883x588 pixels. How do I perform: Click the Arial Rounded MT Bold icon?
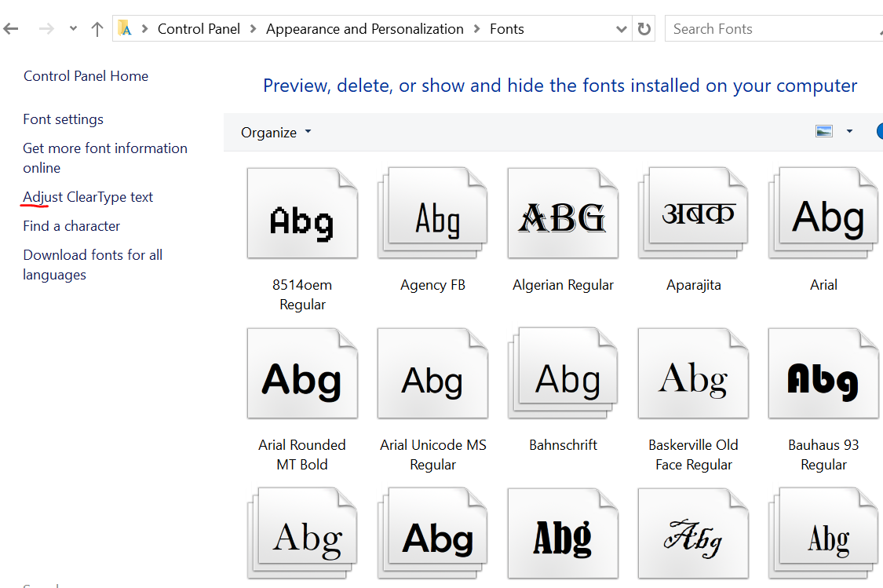point(302,375)
